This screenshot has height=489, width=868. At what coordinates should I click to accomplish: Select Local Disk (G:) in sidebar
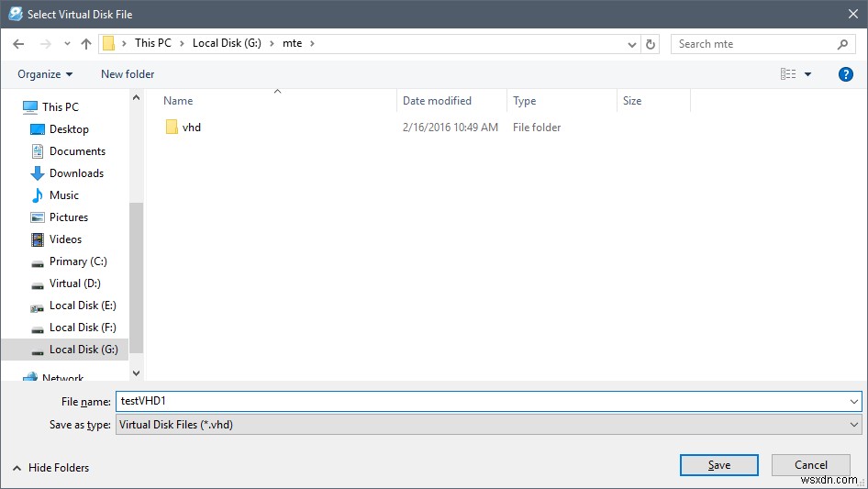[x=83, y=350]
